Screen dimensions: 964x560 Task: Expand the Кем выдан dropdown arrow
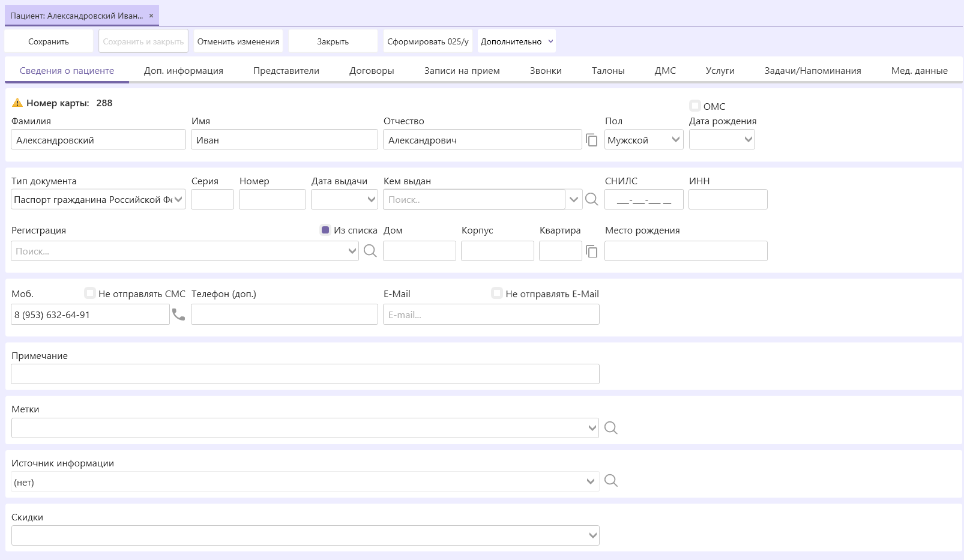point(574,199)
